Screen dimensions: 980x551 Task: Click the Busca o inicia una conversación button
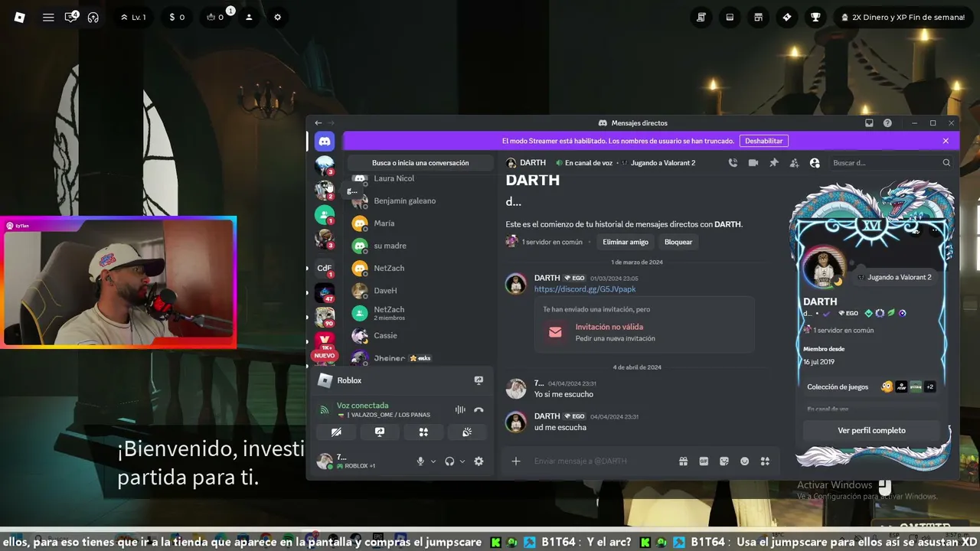(420, 163)
